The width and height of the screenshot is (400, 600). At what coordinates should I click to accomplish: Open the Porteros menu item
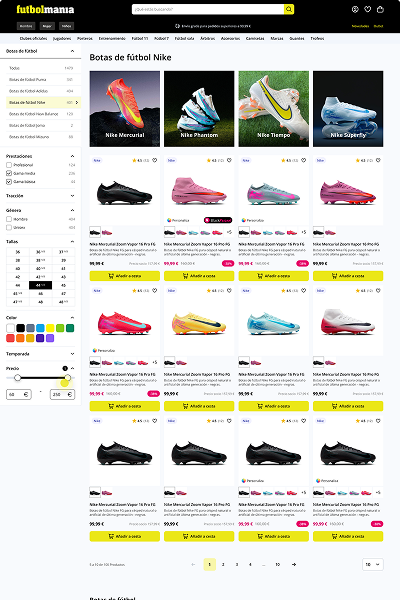pyautogui.click(x=85, y=38)
